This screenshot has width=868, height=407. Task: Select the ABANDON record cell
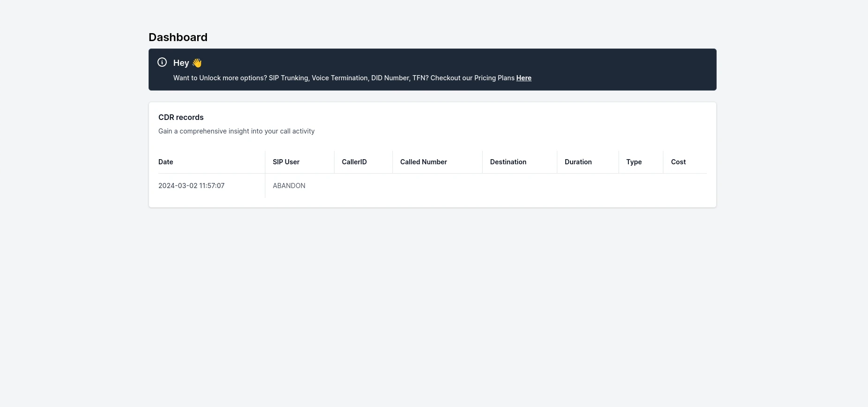289,186
